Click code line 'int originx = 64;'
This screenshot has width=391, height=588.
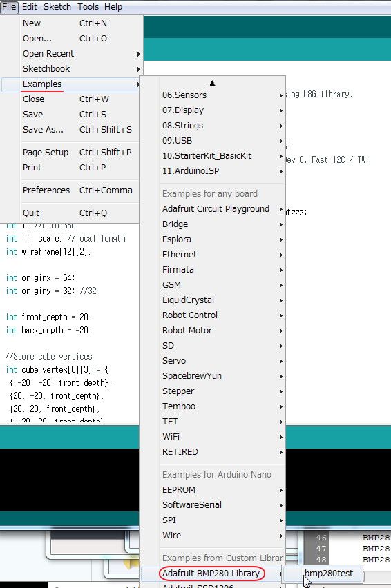pos(41,278)
